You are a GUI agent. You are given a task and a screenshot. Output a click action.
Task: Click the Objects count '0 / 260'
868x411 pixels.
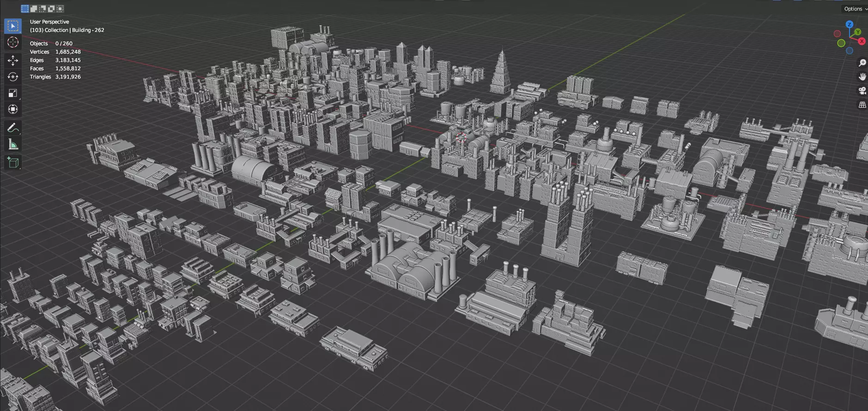(x=64, y=43)
